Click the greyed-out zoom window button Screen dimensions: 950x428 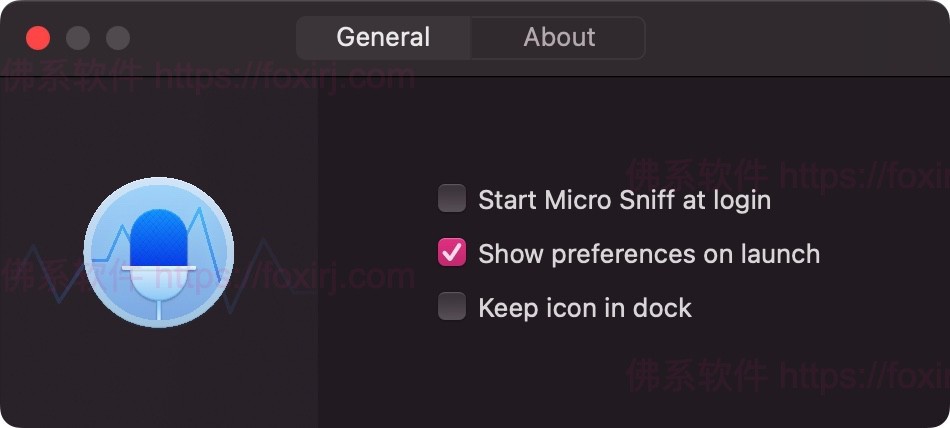118,38
